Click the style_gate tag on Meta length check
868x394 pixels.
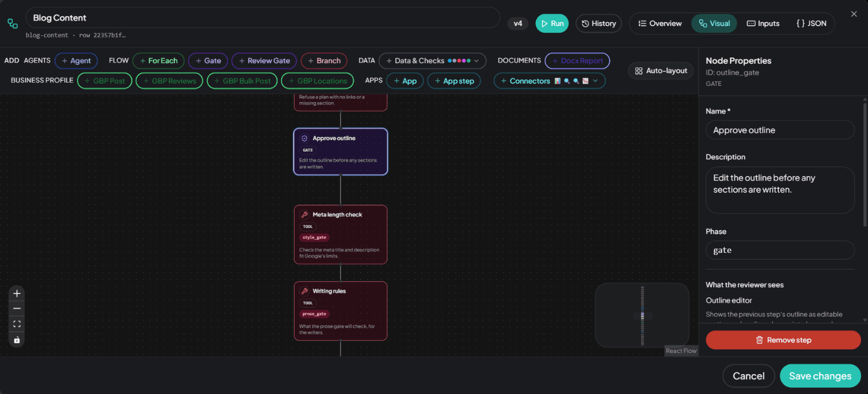click(x=314, y=237)
